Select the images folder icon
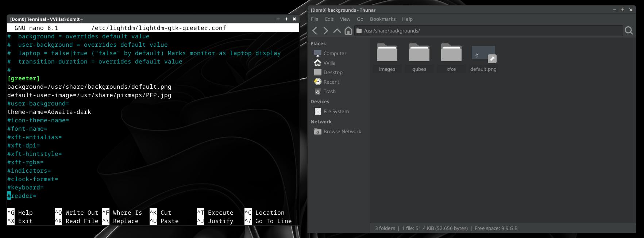Image resolution: width=644 pixels, height=238 pixels. 387,53
